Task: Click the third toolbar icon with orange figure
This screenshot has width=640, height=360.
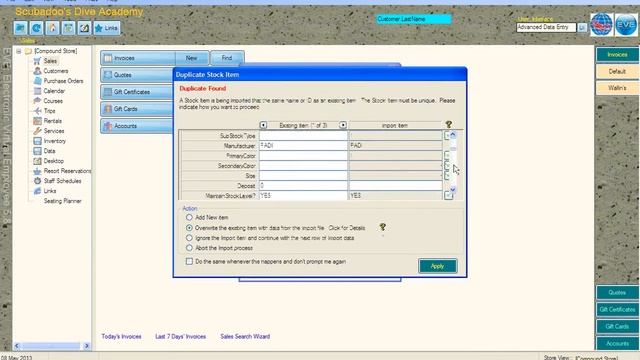Action: [x=52, y=28]
